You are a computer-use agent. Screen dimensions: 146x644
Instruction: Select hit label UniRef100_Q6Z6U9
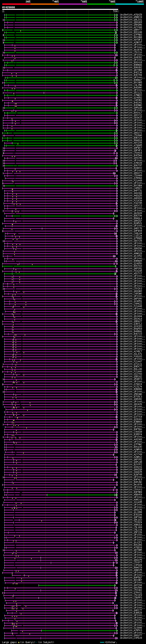coord(131,213)
